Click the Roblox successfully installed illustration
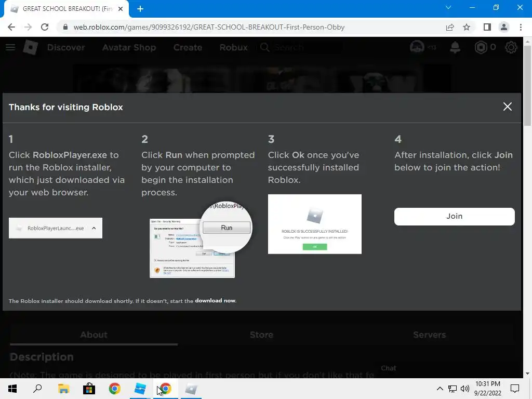Viewport: 532px width, 399px height. click(x=314, y=224)
